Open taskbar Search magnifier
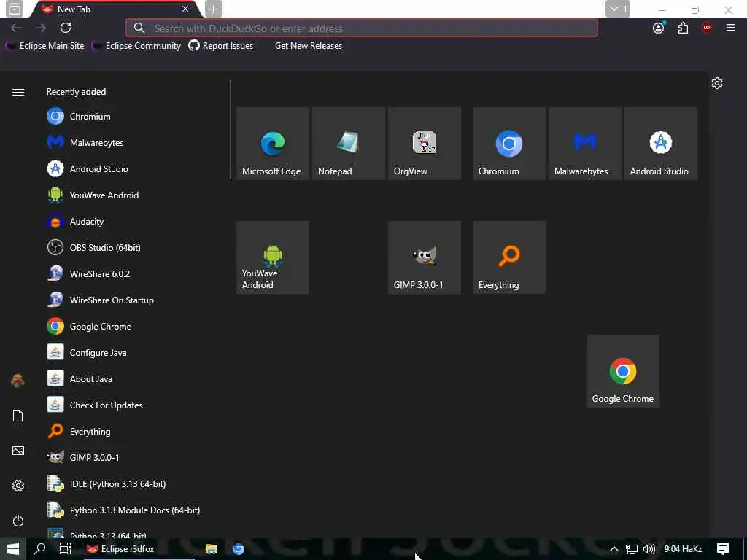This screenshot has height=560, width=747. coord(39,549)
